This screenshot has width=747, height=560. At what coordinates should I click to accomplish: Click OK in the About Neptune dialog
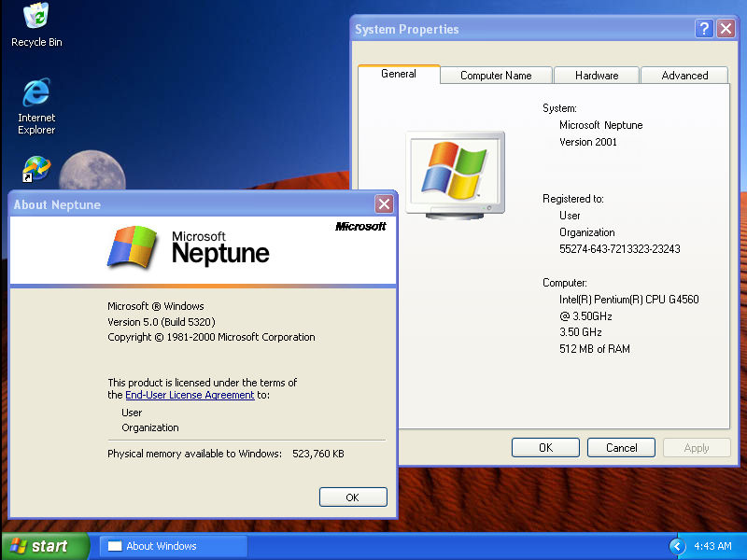coord(353,497)
